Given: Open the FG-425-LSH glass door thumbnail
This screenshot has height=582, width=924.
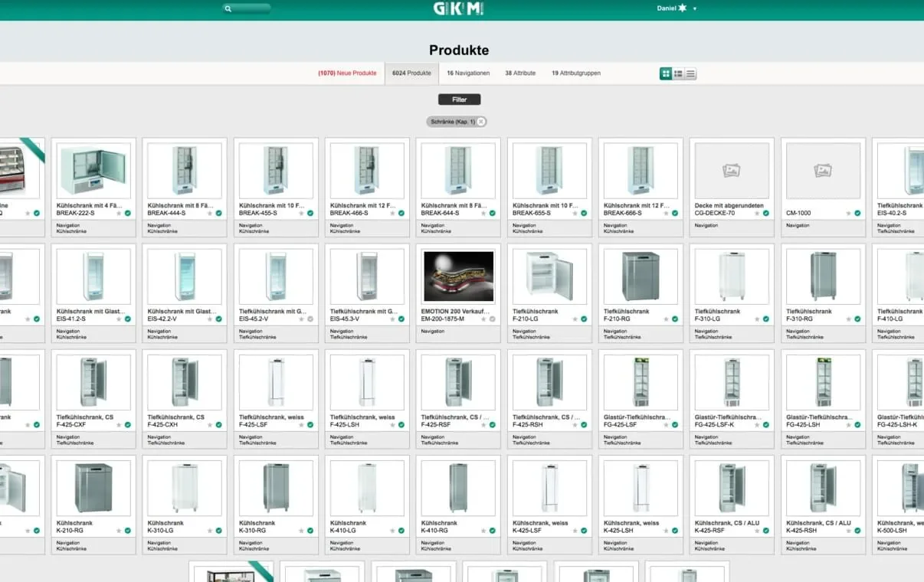Looking at the screenshot, I should [x=823, y=382].
